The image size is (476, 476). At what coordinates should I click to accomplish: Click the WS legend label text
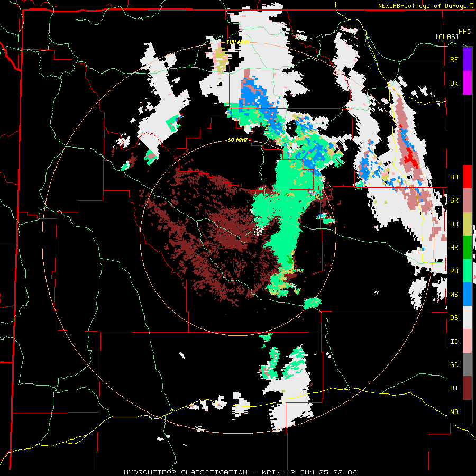pyautogui.click(x=454, y=295)
